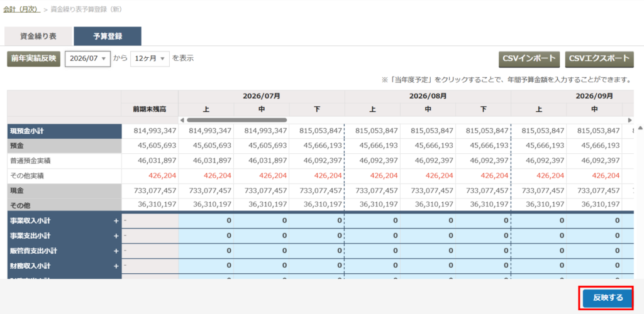Select the 予算登録 tab
Image resolution: width=644 pixels, height=314 pixels.
pyautogui.click(x=108, y=36)
